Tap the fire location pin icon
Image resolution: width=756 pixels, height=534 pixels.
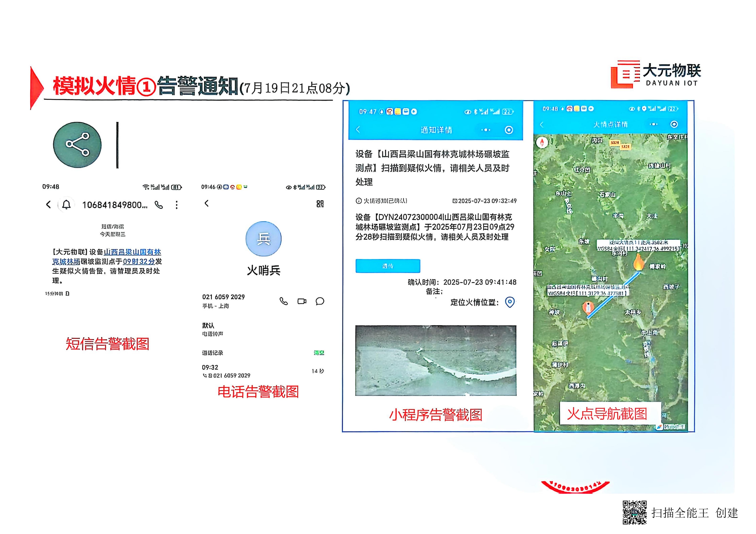[x=510, y=302]
